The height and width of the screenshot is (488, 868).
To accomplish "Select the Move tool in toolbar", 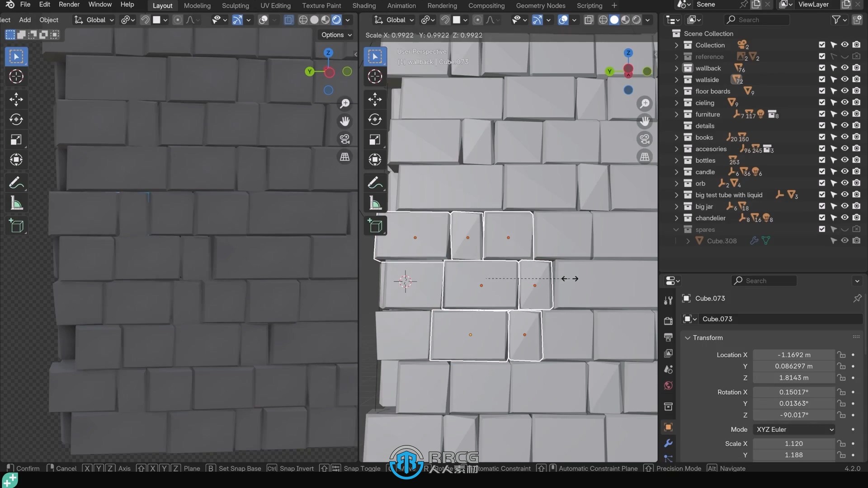I will click(15, 99).
